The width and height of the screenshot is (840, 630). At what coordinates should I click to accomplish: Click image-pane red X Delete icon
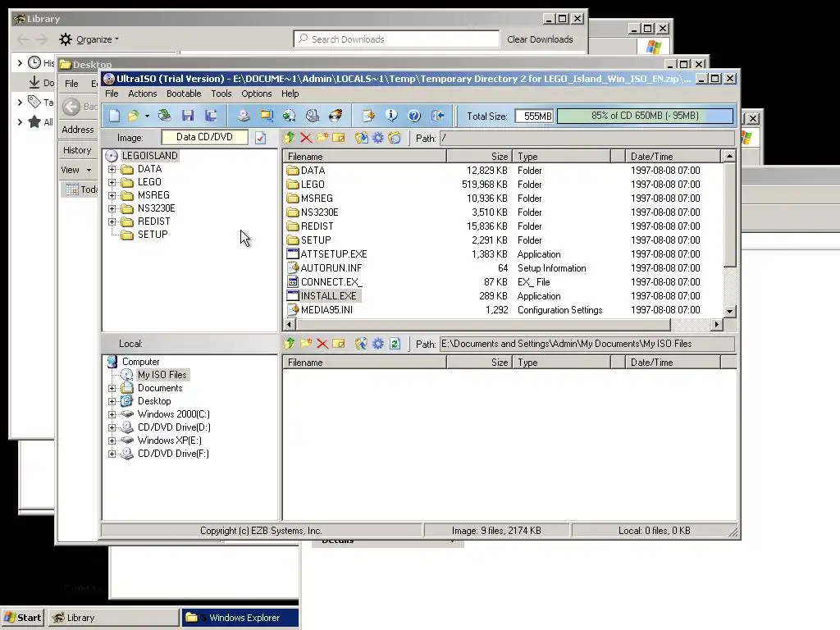pos(306,138)
